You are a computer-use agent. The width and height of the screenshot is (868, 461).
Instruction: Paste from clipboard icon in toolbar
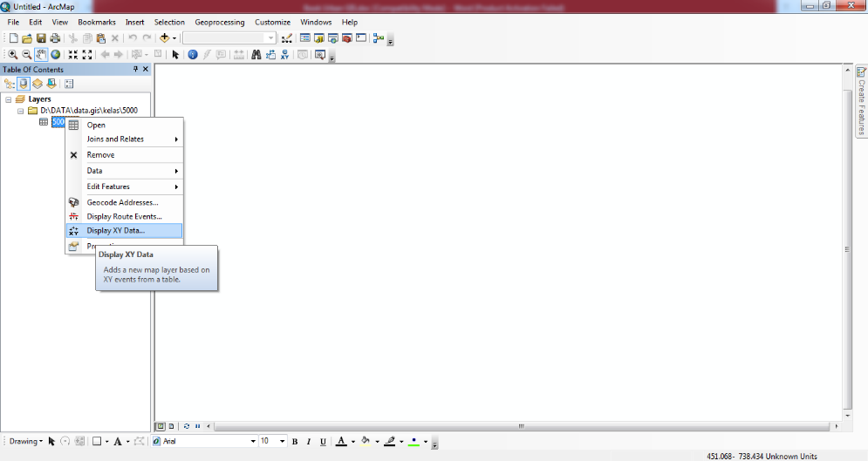pos(100,38)
